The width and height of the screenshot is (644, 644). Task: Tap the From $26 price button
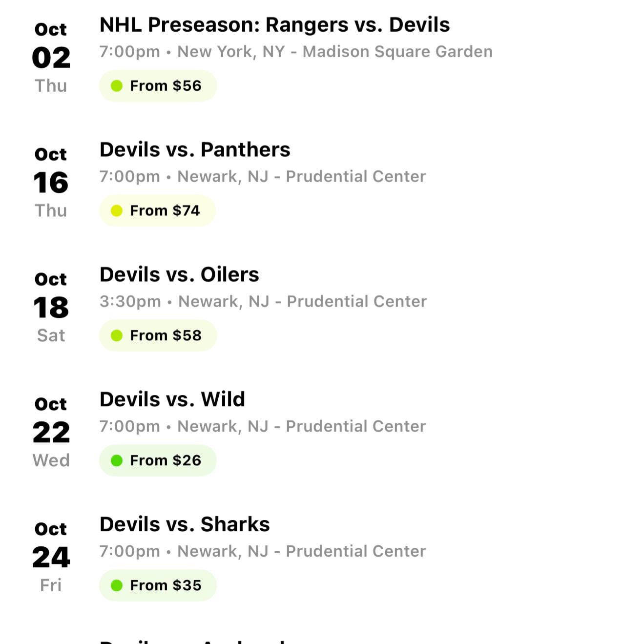(158, 460)
